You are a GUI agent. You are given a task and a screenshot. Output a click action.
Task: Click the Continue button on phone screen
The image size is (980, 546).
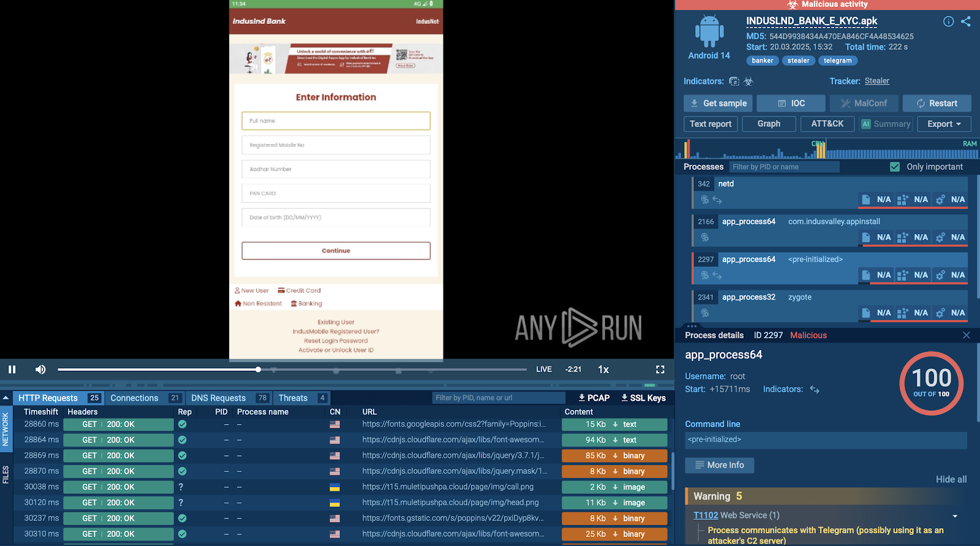336,251
